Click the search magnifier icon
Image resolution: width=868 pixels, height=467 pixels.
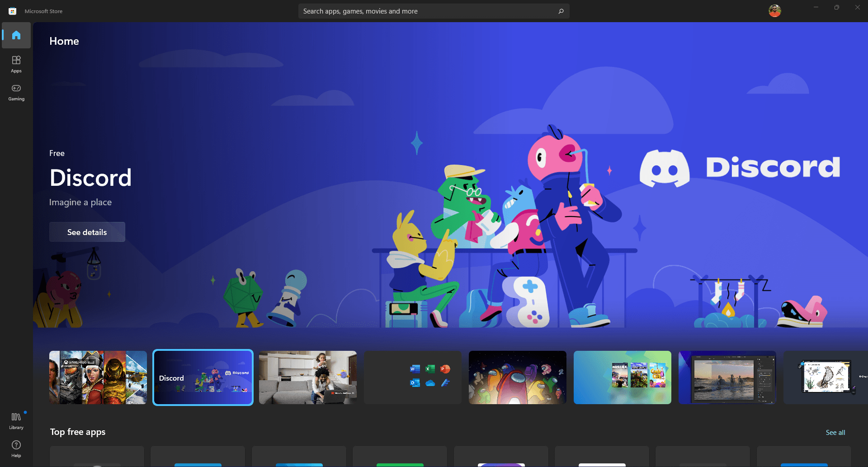[x=561, y=11]
